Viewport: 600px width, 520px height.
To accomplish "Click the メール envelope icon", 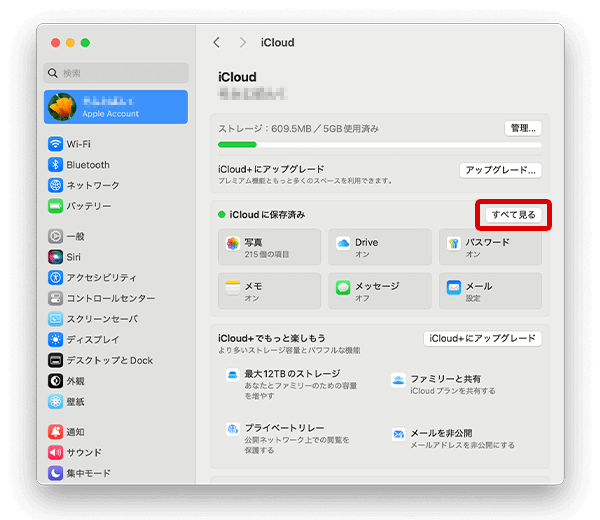I will coord(454,287).
